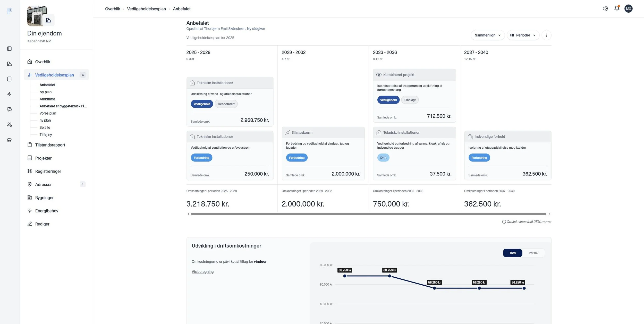The width and height of the screenshot is (644, 324).
Task: Open the Perioder dropdown
Action: (x=523, y=35)
